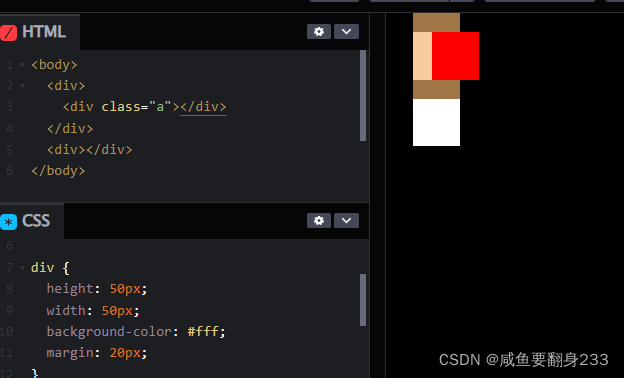Expand the CSS panel dropdown chevron
The width and height of the screenshot is (624, 378).
click(346, 220)
